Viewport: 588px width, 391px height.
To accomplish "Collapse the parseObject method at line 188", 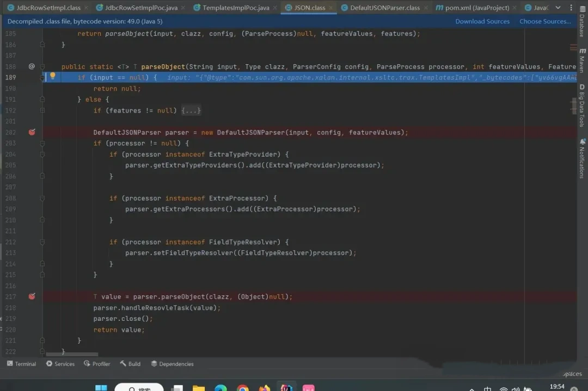I will click(42, 67).
